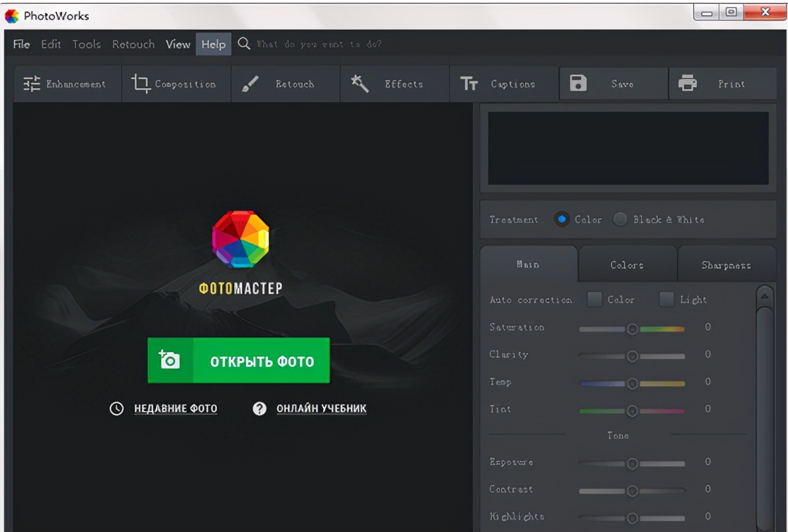Click the Print printer icon
Viewport: 788px width, 532px height.
687,83
